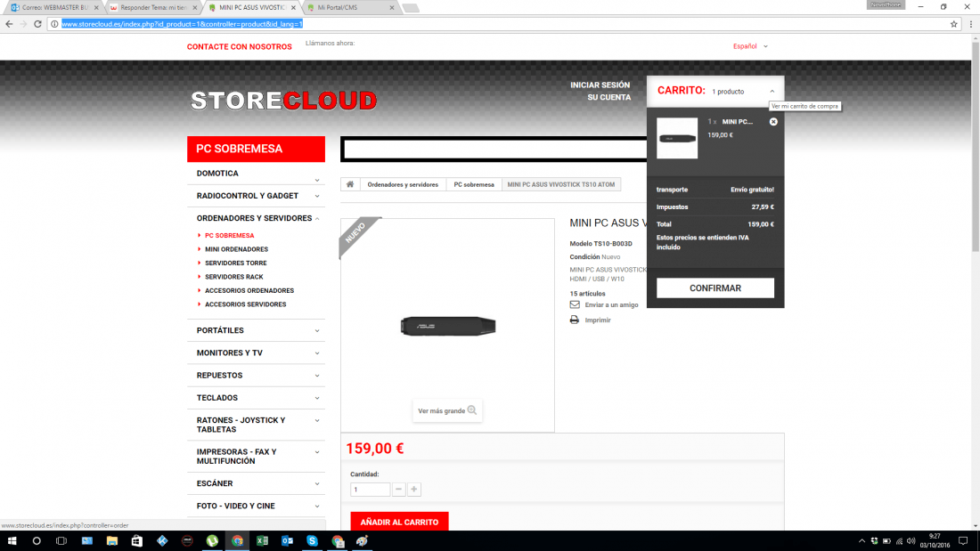
Task: Click AÑADIR AL CARRITO button
Action: click(x=399, y=522)
